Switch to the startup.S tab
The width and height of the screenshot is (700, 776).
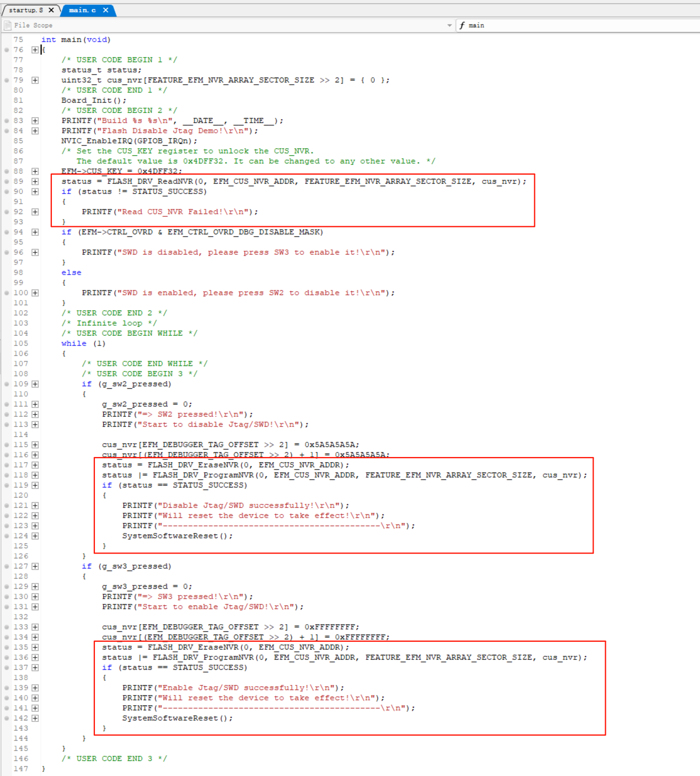(26, 10)
